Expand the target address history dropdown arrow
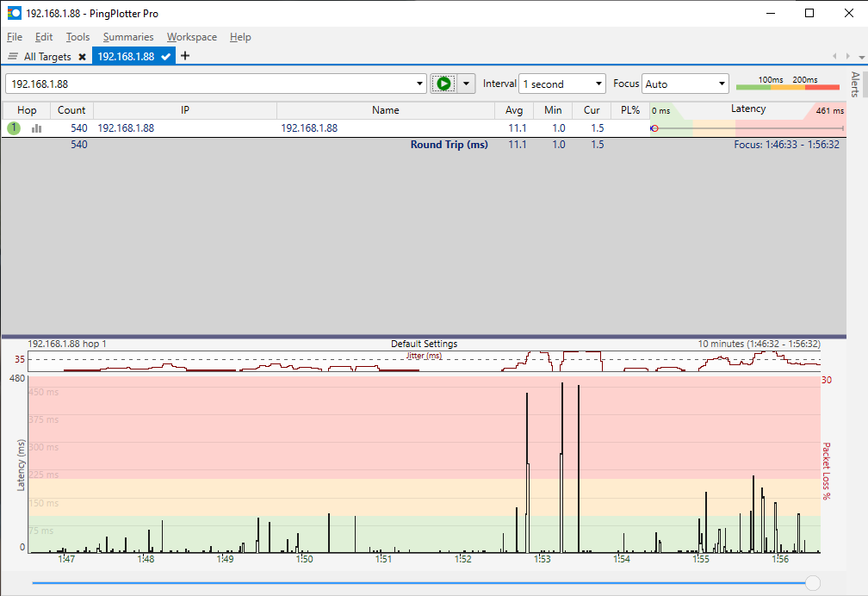 [420, 84]
